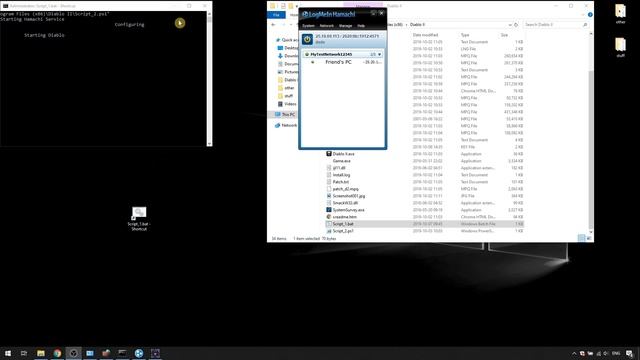Screen dimensions: 640x360
Task: Open the blue Hamachi taskbar icon
Action: point(139,353)
